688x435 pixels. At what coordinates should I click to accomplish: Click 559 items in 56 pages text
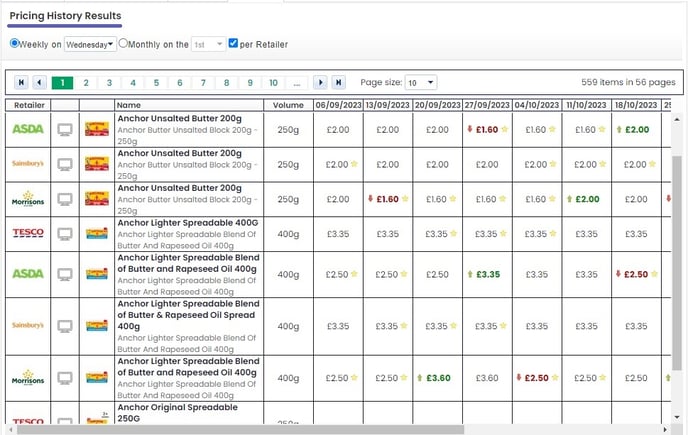628,82
